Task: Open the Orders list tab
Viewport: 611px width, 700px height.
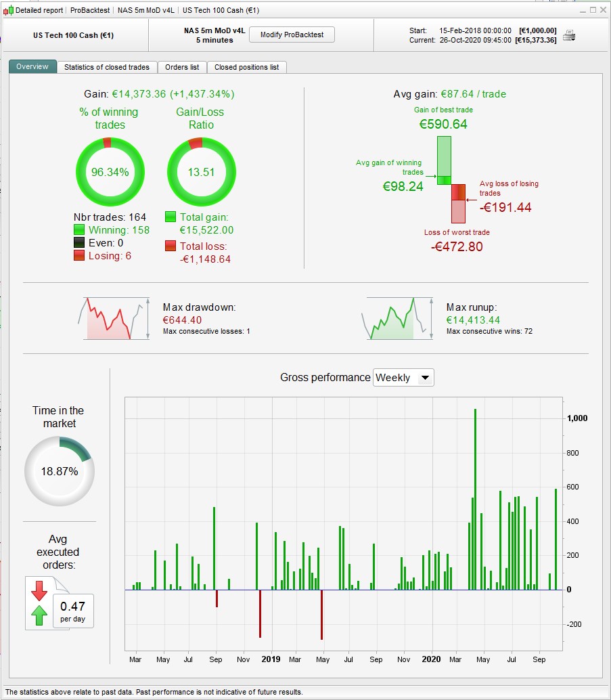Action: click(x=182, y=67)
